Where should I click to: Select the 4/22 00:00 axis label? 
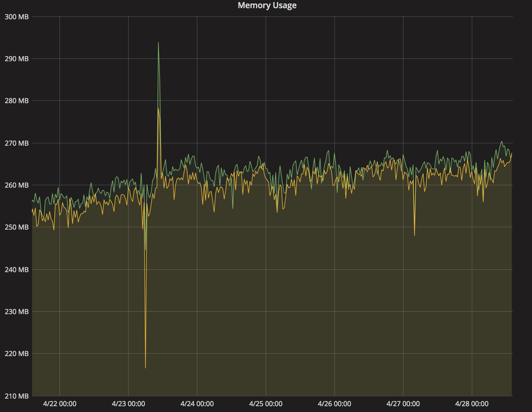point(60,404)
